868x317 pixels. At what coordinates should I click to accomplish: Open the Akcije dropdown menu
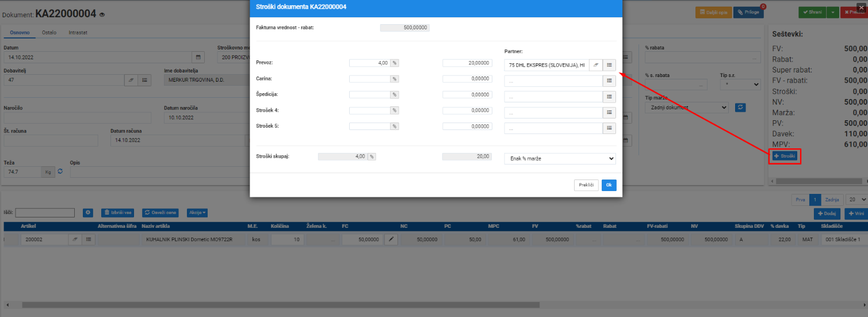pos(197,213)
